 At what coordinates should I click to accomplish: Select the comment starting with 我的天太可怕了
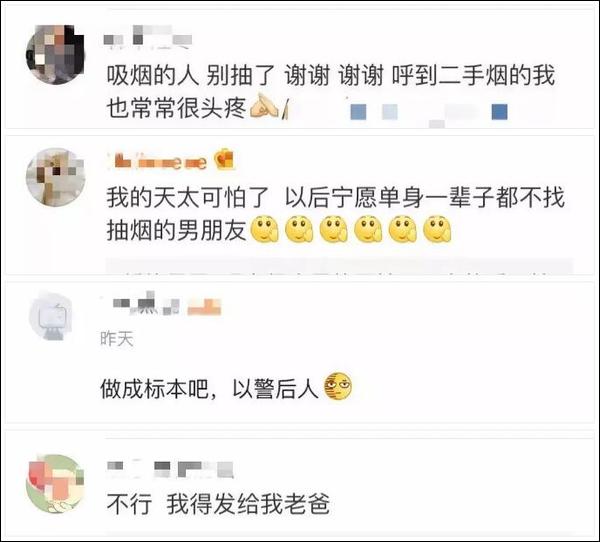336,214
